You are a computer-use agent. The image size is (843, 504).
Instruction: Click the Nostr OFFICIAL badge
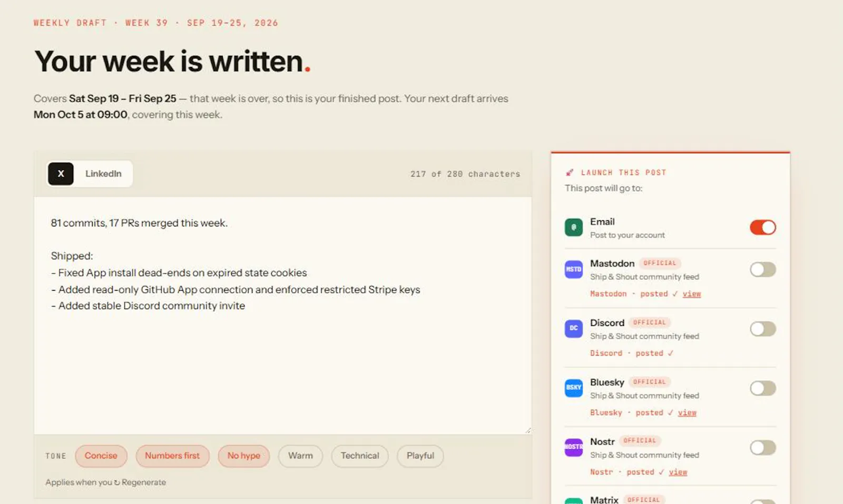(x=640, y=441)
